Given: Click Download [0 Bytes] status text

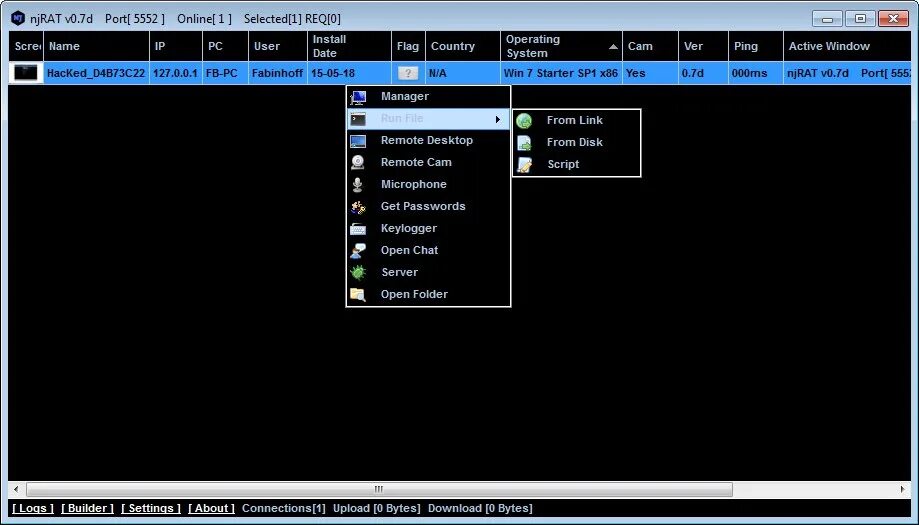Looking at the screenshot, I should point(480,508).
